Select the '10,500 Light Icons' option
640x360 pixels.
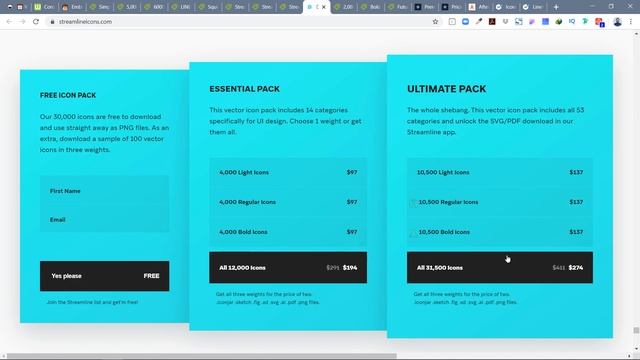point(500,172)
